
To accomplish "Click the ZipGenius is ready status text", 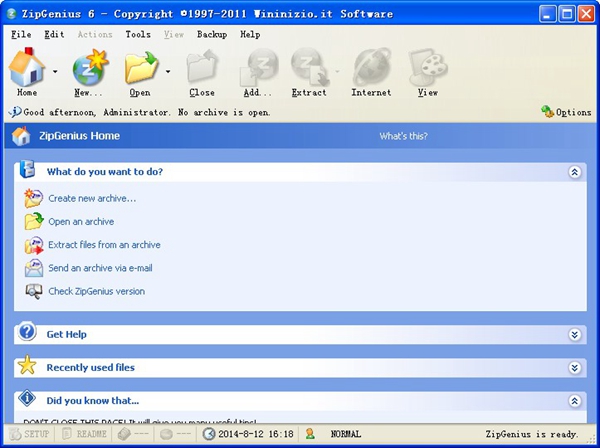I will (x=531, y=434).
